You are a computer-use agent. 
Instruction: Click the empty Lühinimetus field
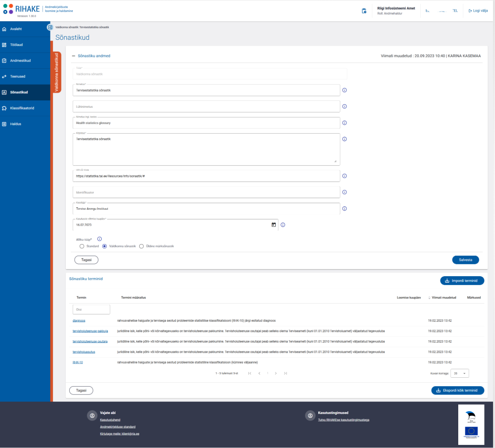click(206, 107)
